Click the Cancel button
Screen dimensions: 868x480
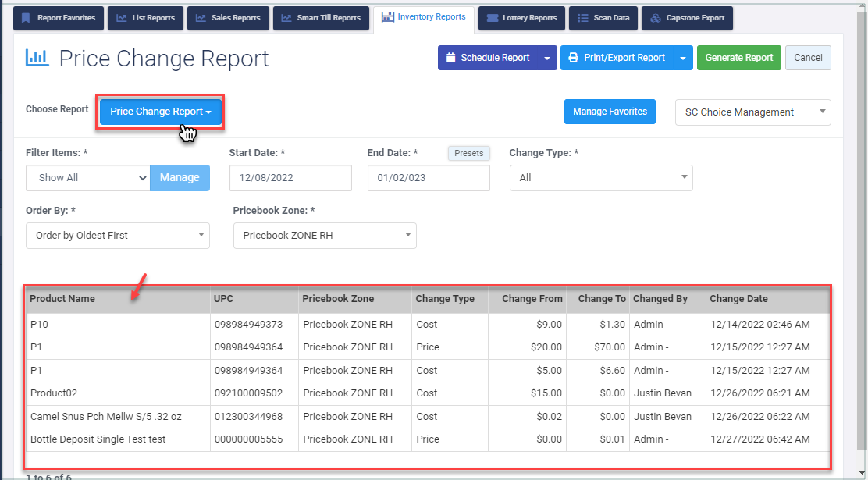[x=808, y=58]
